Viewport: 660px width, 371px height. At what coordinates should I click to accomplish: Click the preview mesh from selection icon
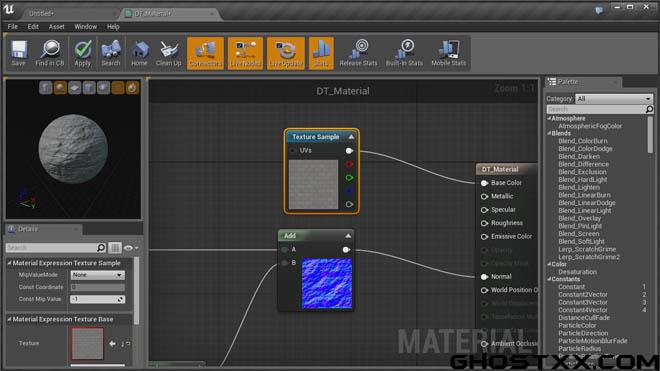[x=103, y=88]
